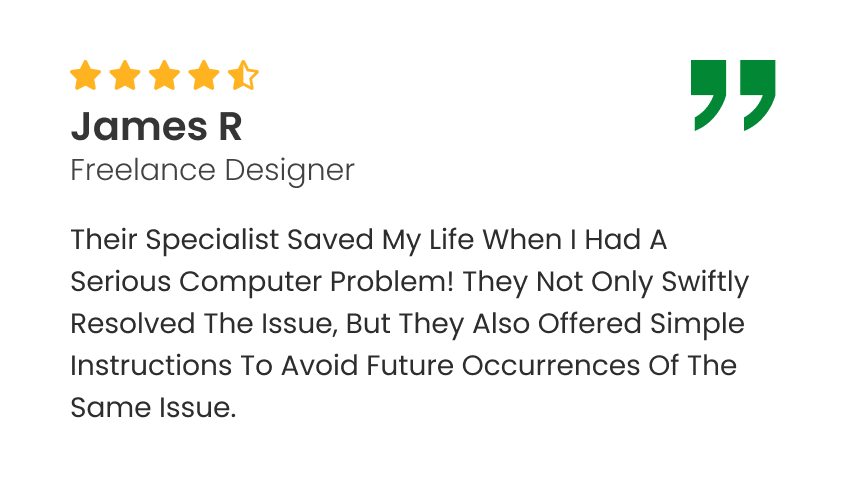
Task: Click the right green quotation mark
Action: point(758,95)
